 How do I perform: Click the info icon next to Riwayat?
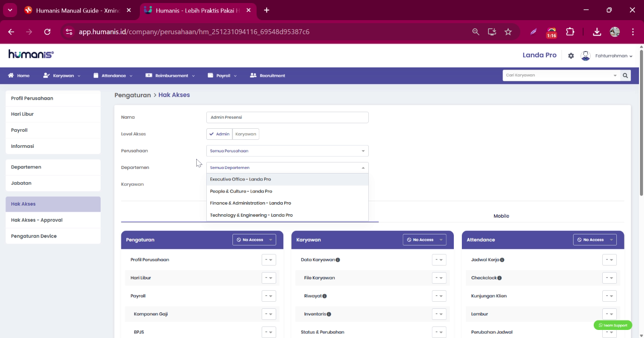(325, 296)
